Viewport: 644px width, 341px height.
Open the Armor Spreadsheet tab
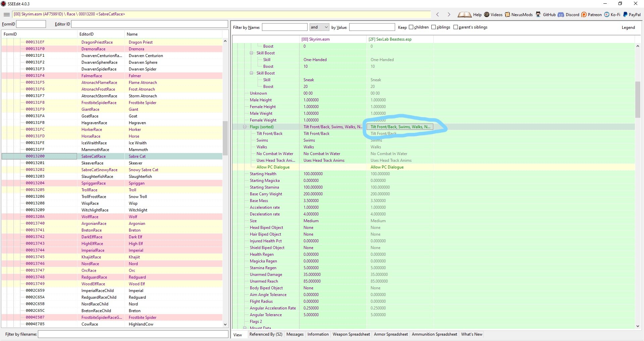pyautogui.click(x=391, y=334)
